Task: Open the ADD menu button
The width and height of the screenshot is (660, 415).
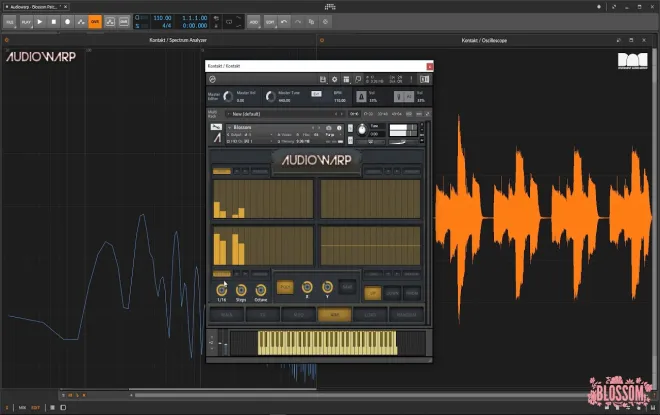Action: tap(253, 22)
